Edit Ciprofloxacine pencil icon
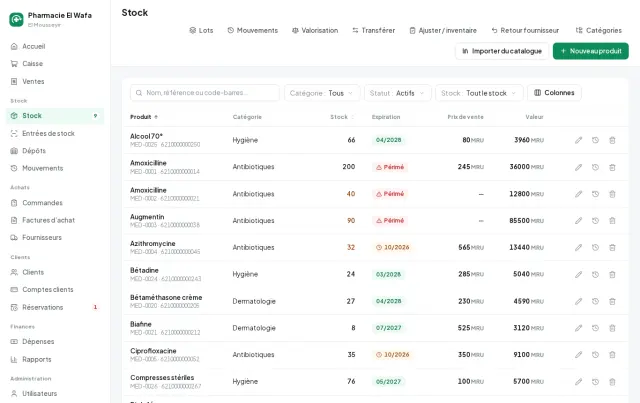This screenshot has width=640, height=403. coord(578,355)
